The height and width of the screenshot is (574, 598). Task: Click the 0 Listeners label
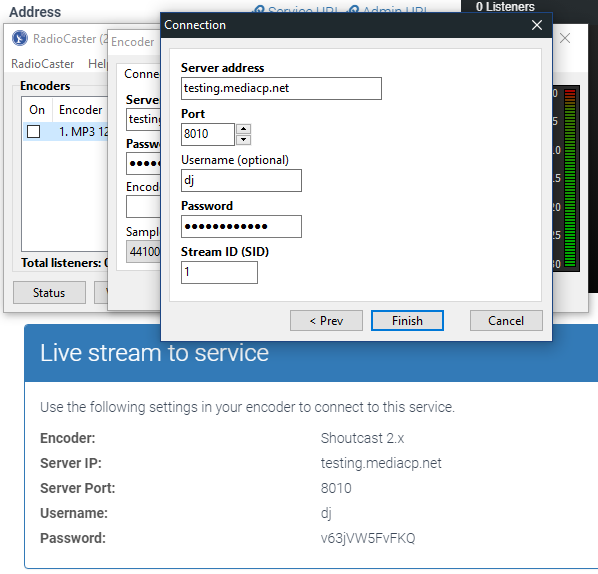point(505,6)
